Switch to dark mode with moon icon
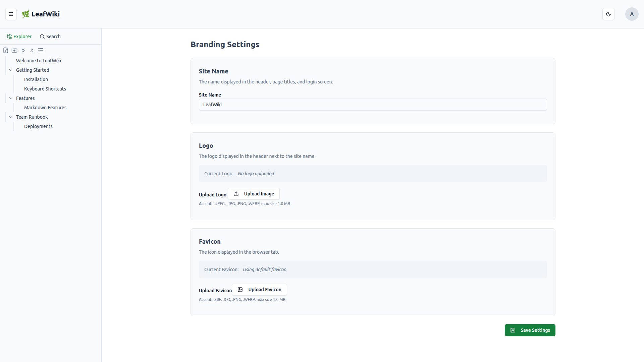644x362 pixels. coord(608,14)
